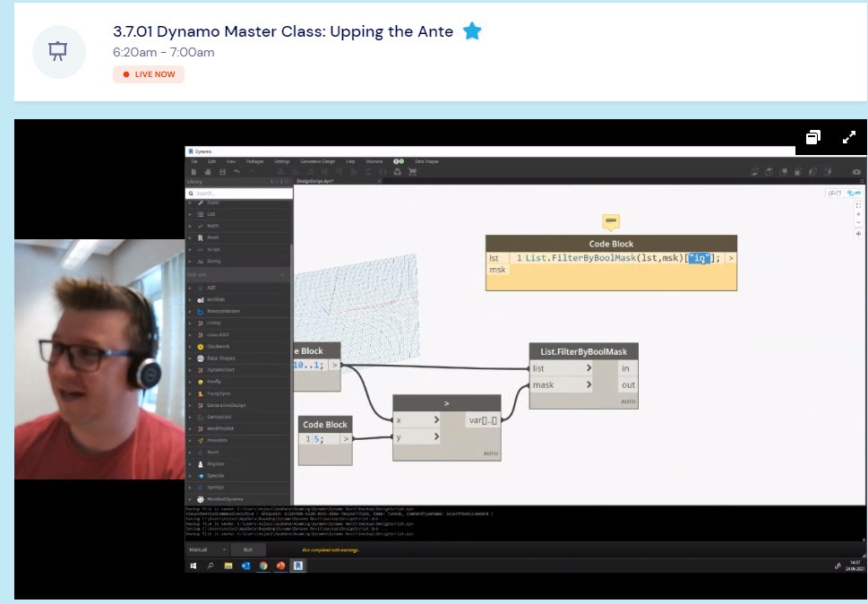
Task: Click the Save icon in Dynamo toolbar
Action: point(222,172)
